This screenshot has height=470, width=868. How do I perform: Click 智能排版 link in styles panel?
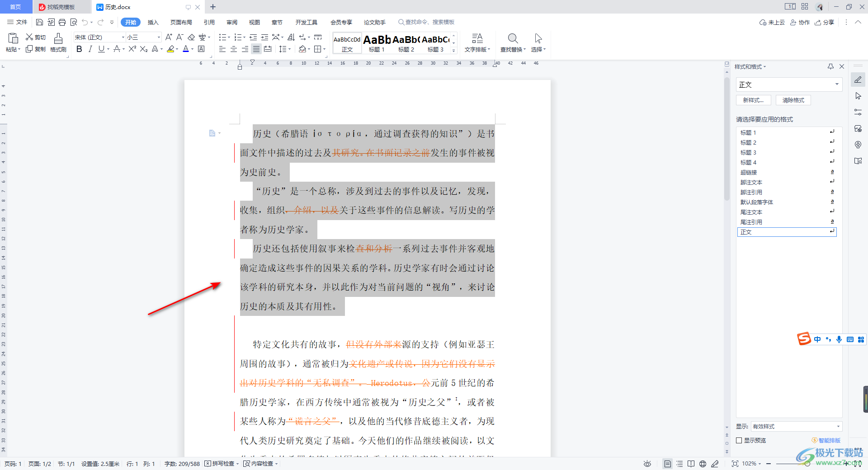coord(826,440)
